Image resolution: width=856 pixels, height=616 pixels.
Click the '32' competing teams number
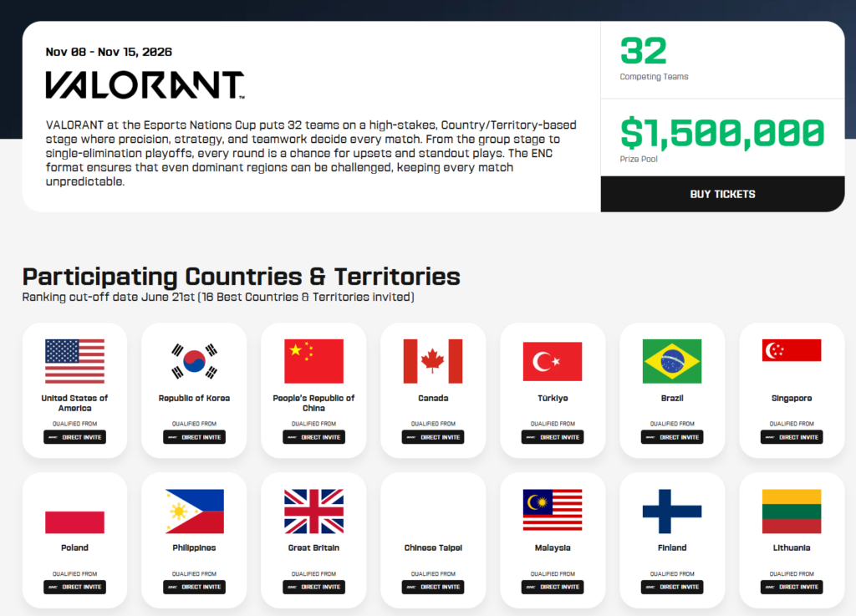click(x=644, y=51)
